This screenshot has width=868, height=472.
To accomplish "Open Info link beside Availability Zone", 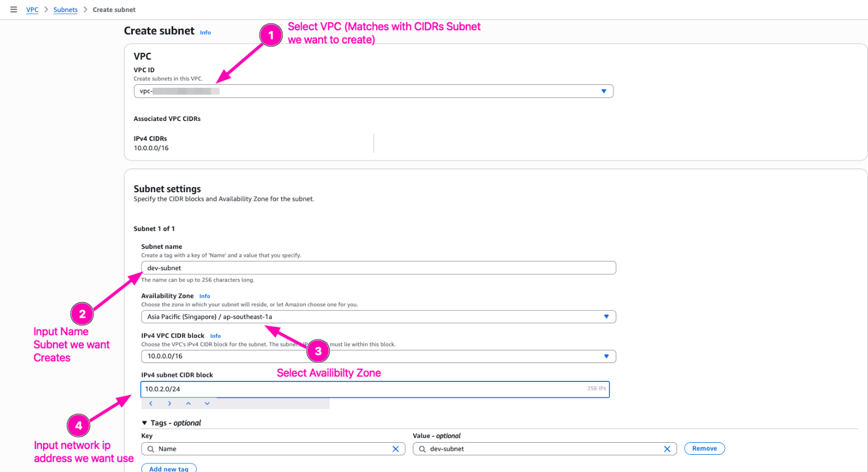I will click(x=205, y=297).
